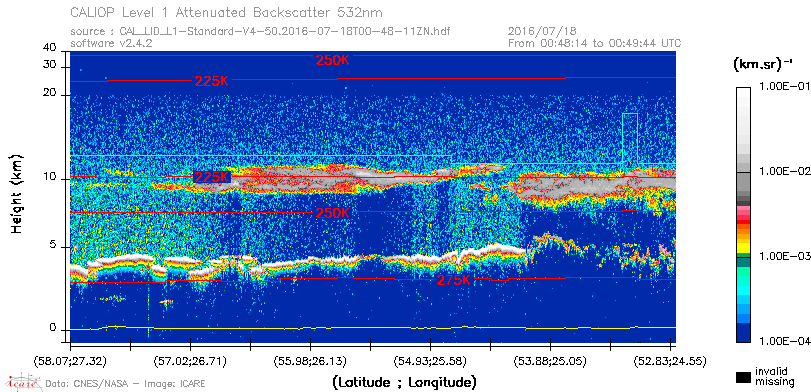The width and height of the screenshot is (811, 392).
Task: Click the '(58.07;27.32)' coordinate label
Action: click(x=71, y=360)
